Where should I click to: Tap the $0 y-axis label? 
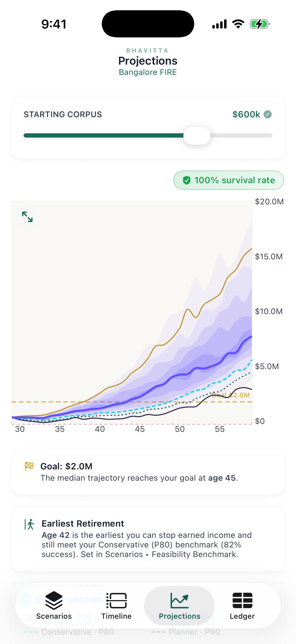260,421
